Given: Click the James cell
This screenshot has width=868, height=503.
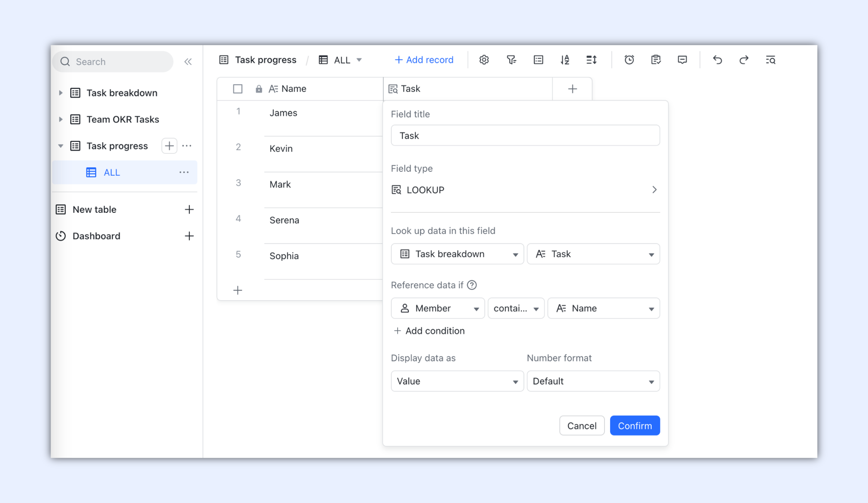Looking at the screenshot, I should tap(323, 118).
